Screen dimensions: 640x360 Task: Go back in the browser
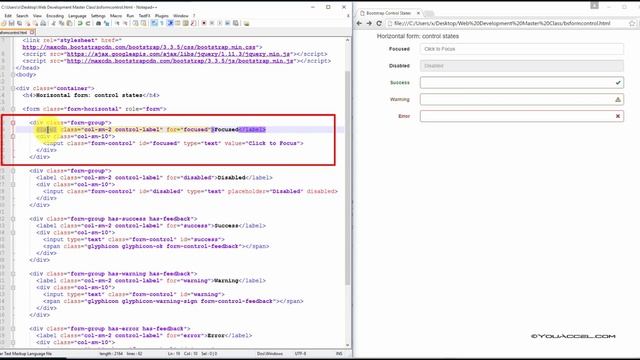(x=359, y=23)
